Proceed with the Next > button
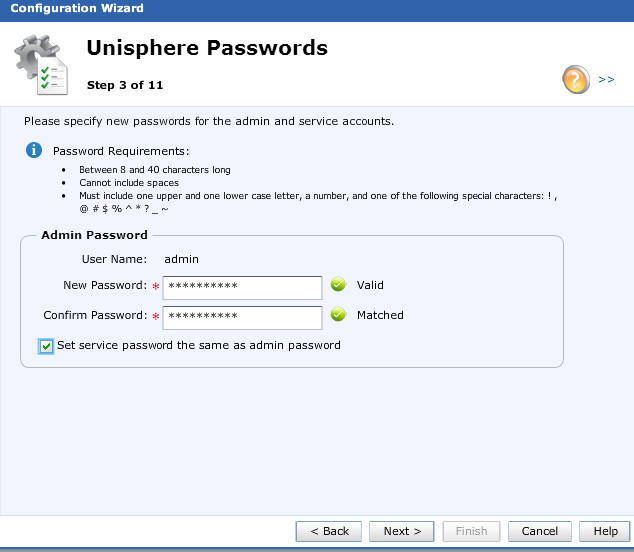634x552 pixels. click(x=402, y=531)
